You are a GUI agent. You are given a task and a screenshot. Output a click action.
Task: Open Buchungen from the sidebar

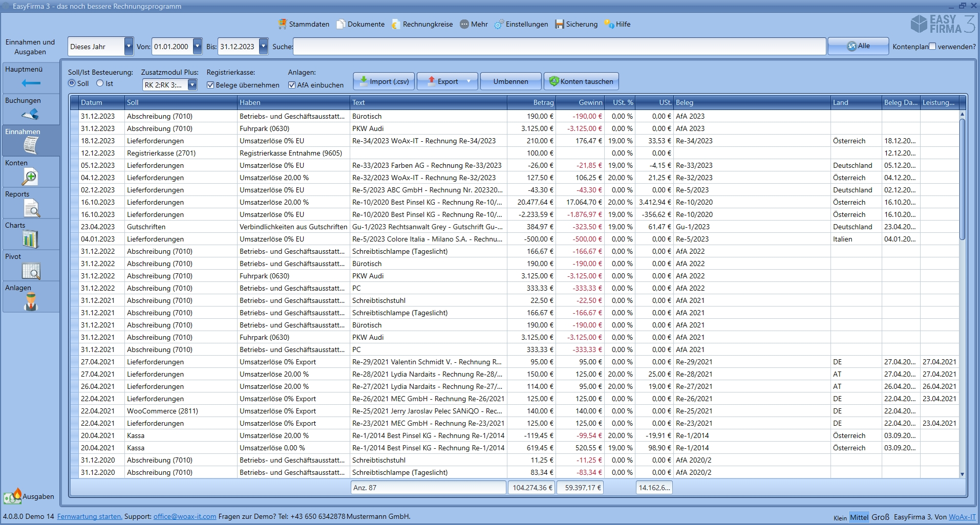(x=31, y=114)
